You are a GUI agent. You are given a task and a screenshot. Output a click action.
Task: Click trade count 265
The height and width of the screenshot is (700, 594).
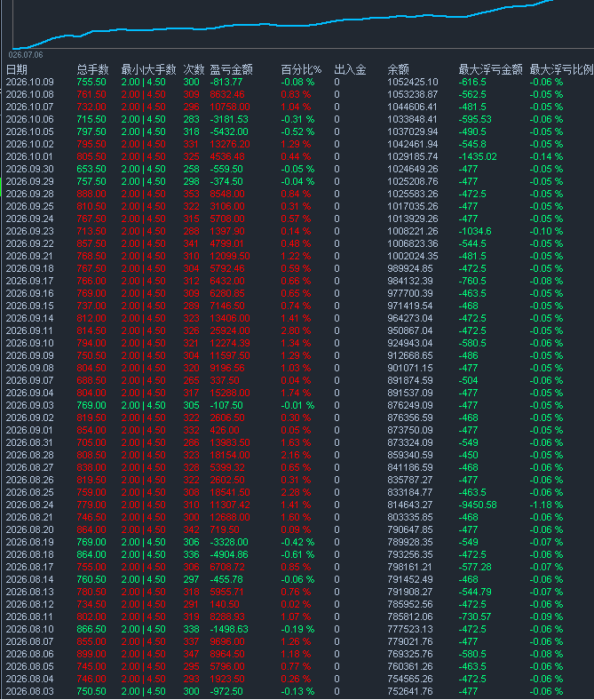click(192, 380)
